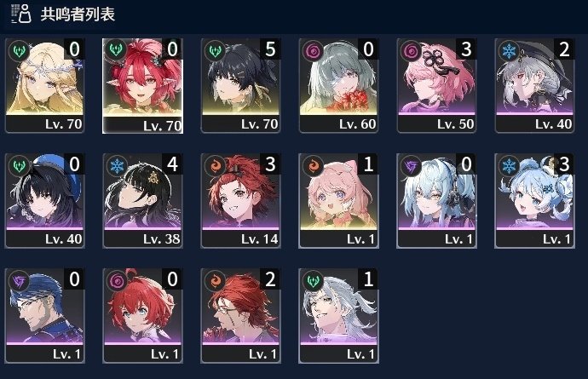Choose the blue beret Lv. 40 character
The width and height of the screenshot is (588, 379).
[x=44, y=200]
